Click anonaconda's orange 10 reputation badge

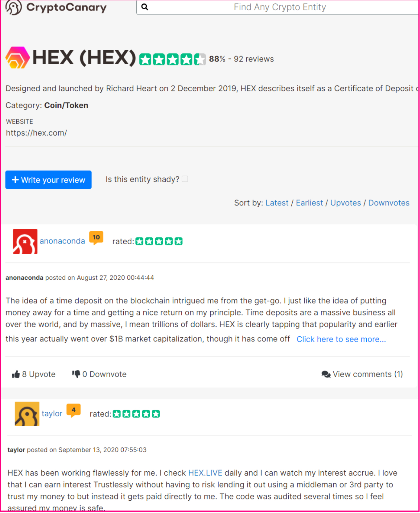click(96, 238)
